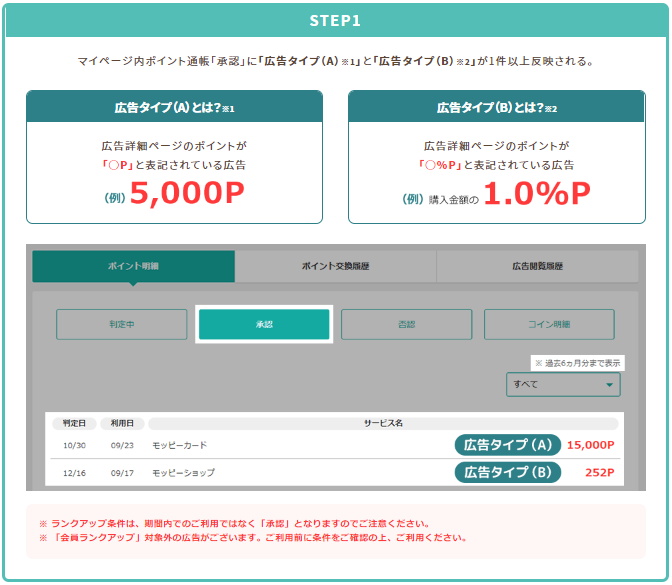672x585 pixels.
Task: Click the サービス名 column header
Action: coord(383,423)
